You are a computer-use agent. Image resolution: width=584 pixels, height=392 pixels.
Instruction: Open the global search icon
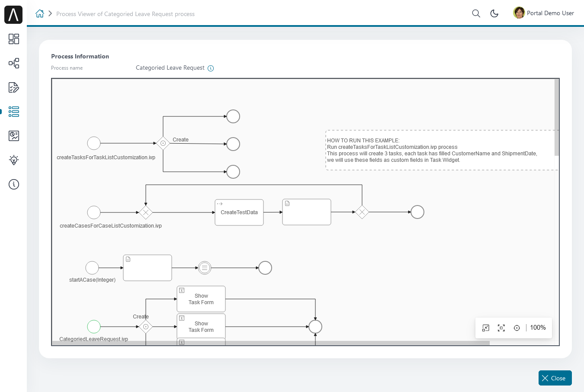(476, 13)
